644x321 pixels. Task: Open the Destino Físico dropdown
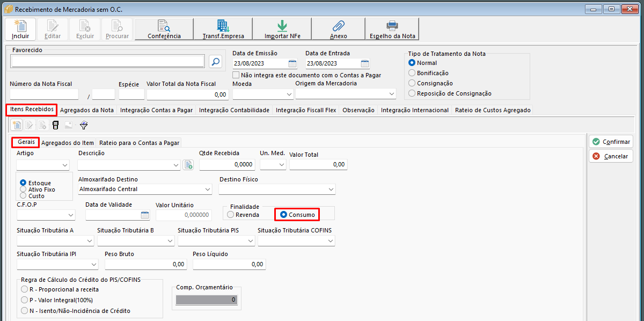coord(331,189)
